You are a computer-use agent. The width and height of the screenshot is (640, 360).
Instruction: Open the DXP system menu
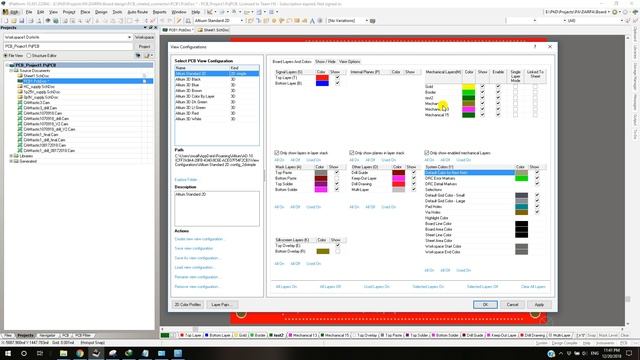pyautogui.click(x=11, y=12)
